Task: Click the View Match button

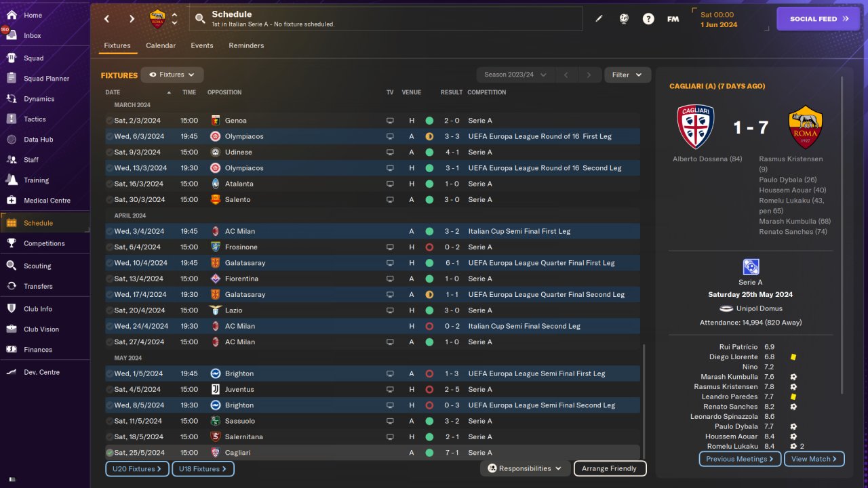Action: click(x=814, y=459)
